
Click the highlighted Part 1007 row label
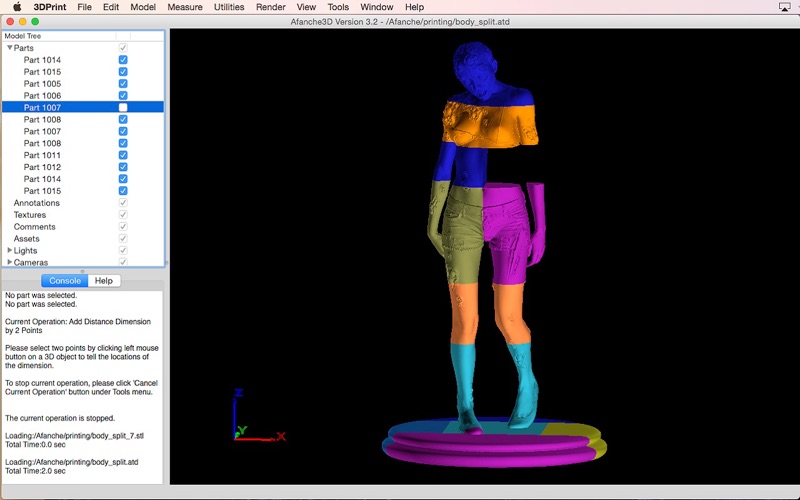point(42,107)
